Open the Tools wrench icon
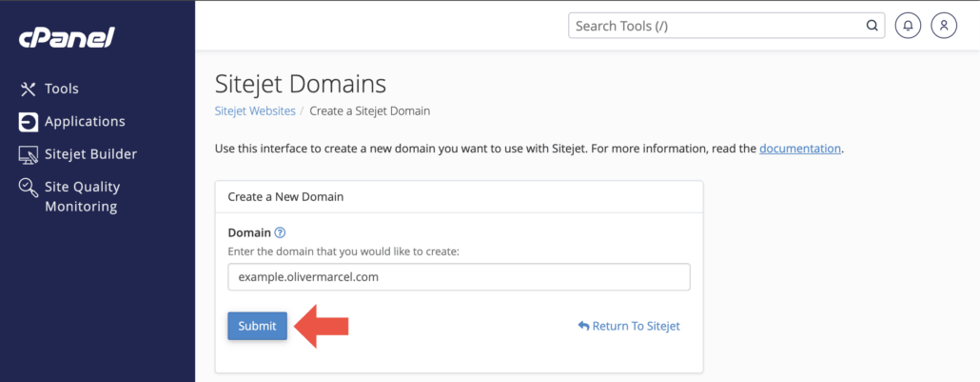This screenshot has height=382, width=980. click(x=29, y=89)
